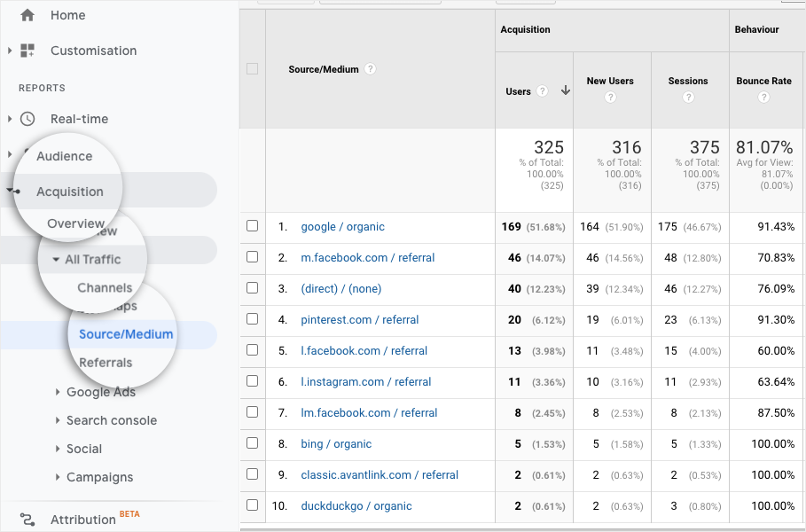This screenshot has width=806, height=532.
Task: Sort by Users using the down arrow
Action: point(565,91)
